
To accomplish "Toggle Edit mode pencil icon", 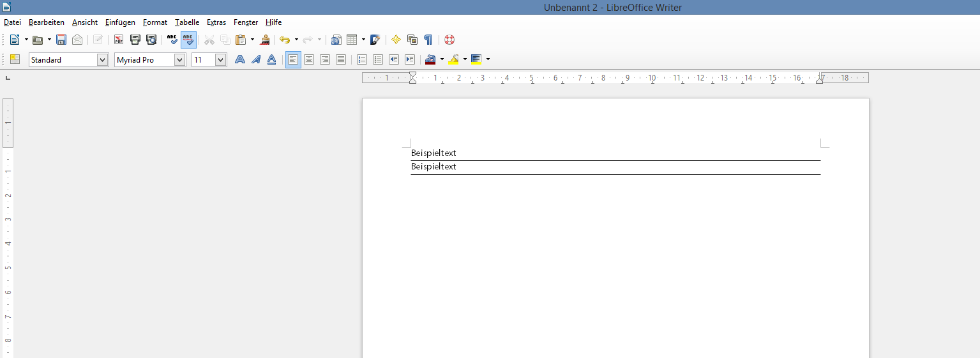I will tap(98, 40).
